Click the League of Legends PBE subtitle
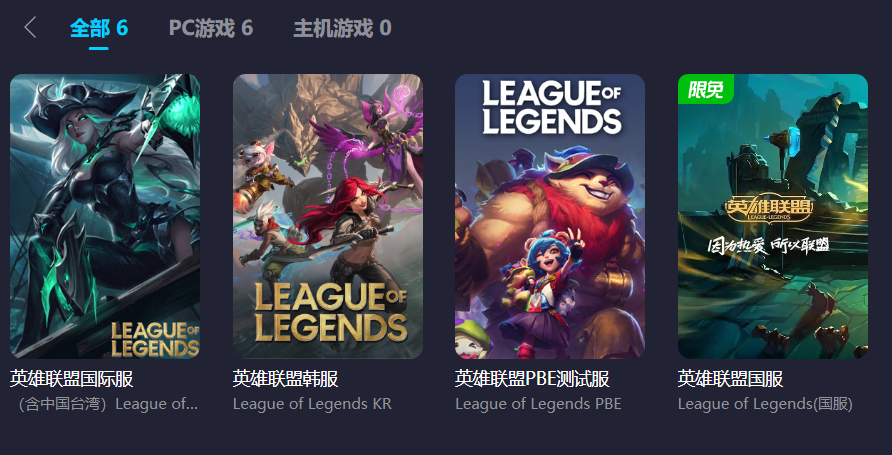 538,404
